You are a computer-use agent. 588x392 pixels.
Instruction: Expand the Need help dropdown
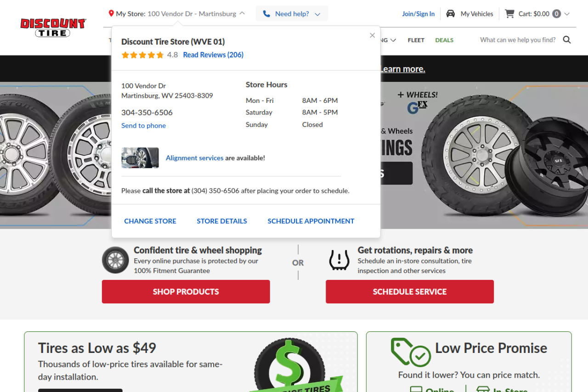317,14
